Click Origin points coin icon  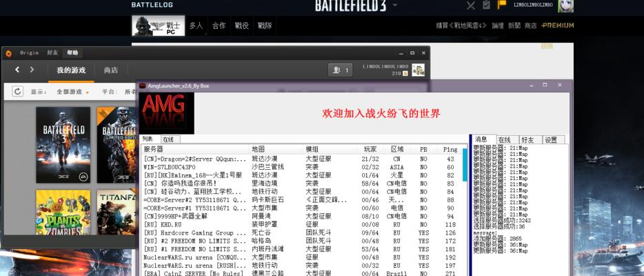(x=405, y=74)
